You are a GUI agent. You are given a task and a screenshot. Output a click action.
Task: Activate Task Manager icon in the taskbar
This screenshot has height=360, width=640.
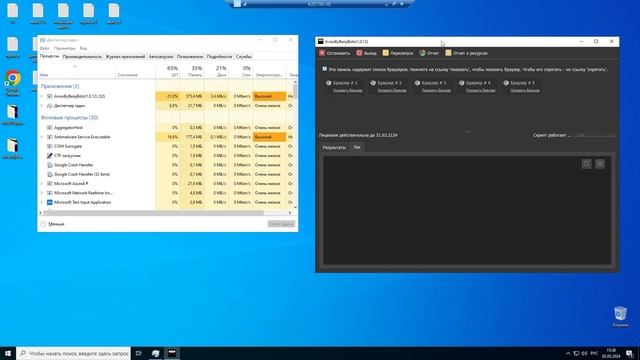point(156,353)
